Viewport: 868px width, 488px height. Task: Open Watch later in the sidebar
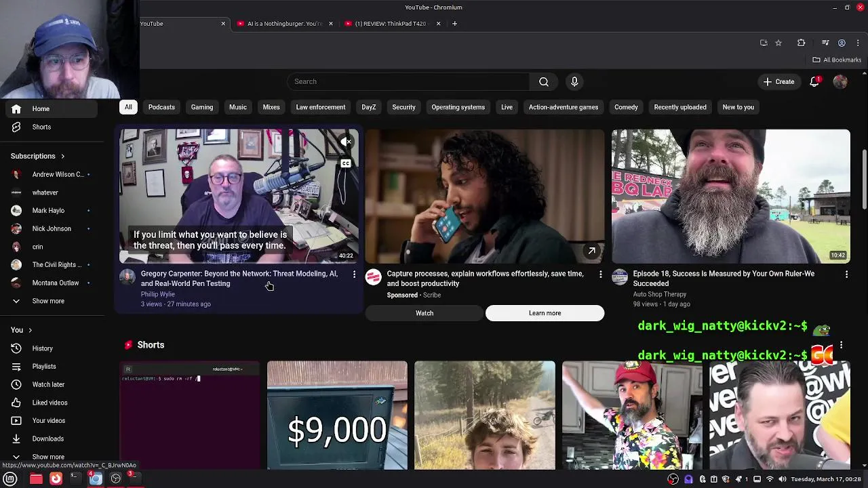tap(47, 384)
